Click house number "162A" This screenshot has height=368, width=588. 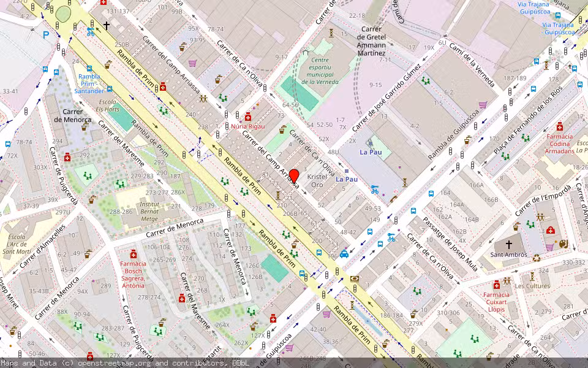[445, 217]
